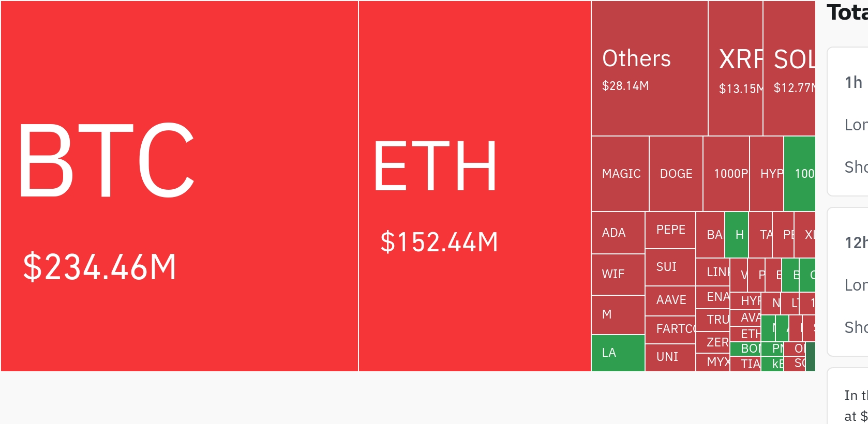Select the PEPE tile

coord(670,230)
